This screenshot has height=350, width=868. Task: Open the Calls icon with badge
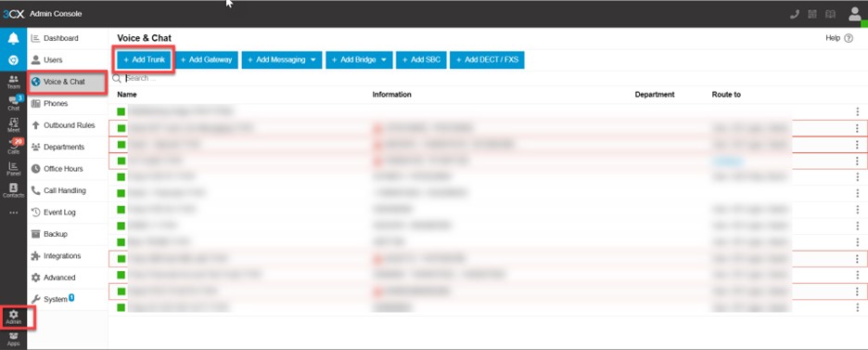(x=13, y=146)
